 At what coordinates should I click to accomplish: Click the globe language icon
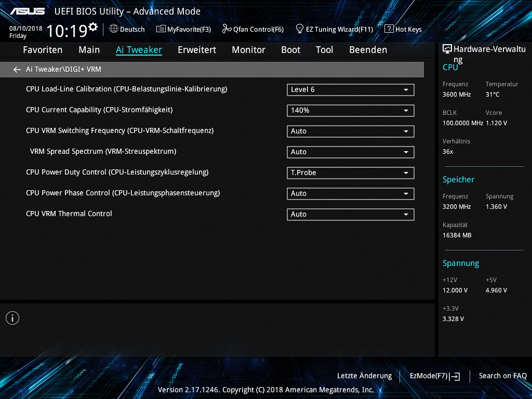[114, 29]
